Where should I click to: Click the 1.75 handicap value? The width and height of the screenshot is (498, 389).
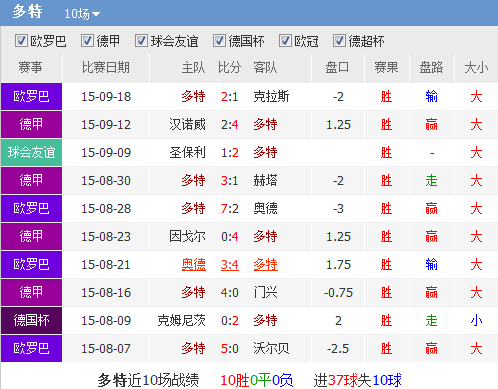(338, 265)
